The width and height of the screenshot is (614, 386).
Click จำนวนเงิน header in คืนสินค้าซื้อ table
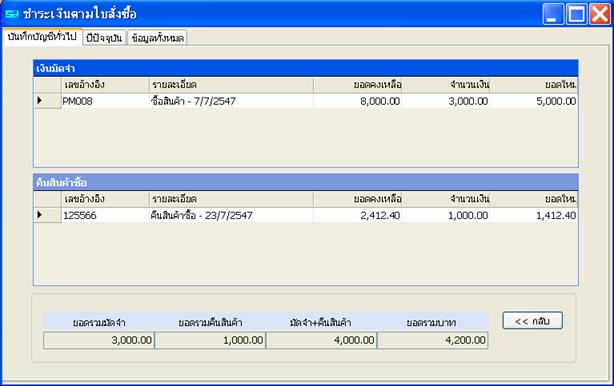point(446,199)
